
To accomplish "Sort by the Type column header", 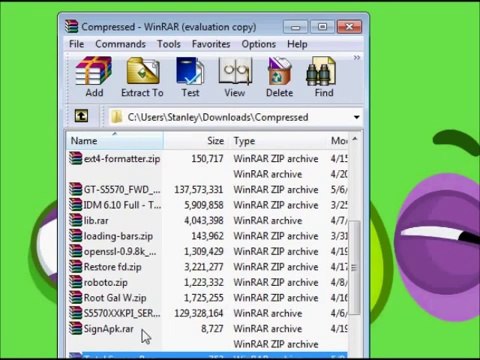I will coord(278,141).
